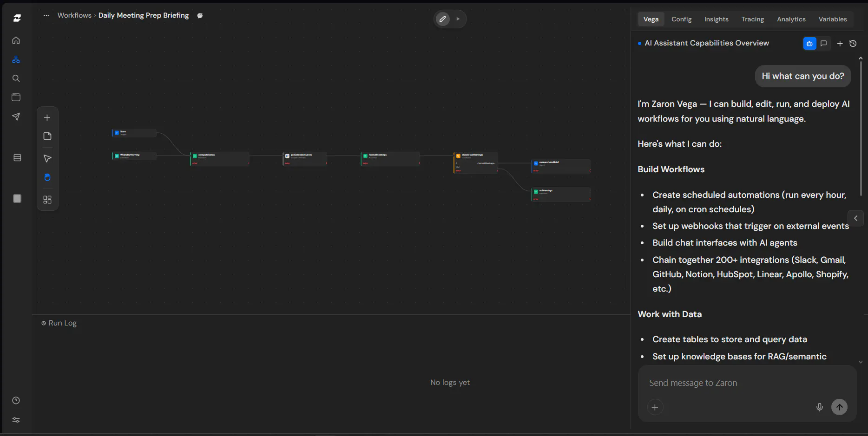Image resolution: width=868 pixels, height=436 pixels.
Task: Select the checkHasMeetings condition node
Action: tap(476, 163)
